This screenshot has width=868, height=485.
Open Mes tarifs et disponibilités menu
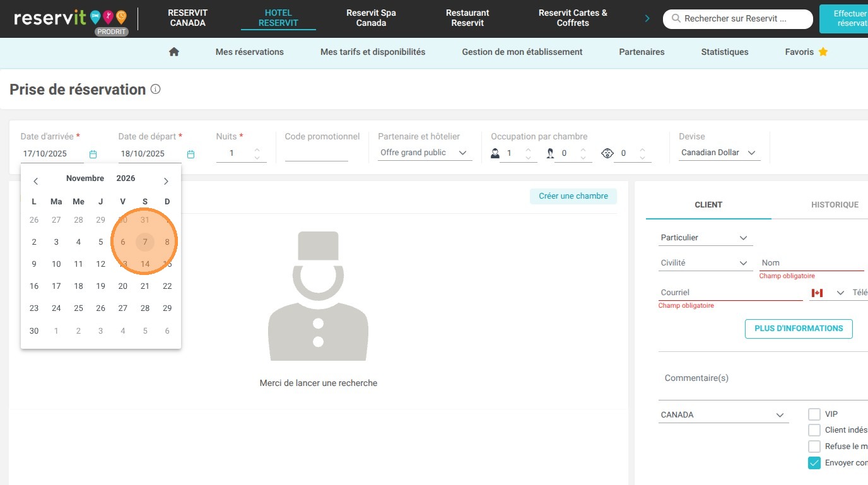coord(373,52)
